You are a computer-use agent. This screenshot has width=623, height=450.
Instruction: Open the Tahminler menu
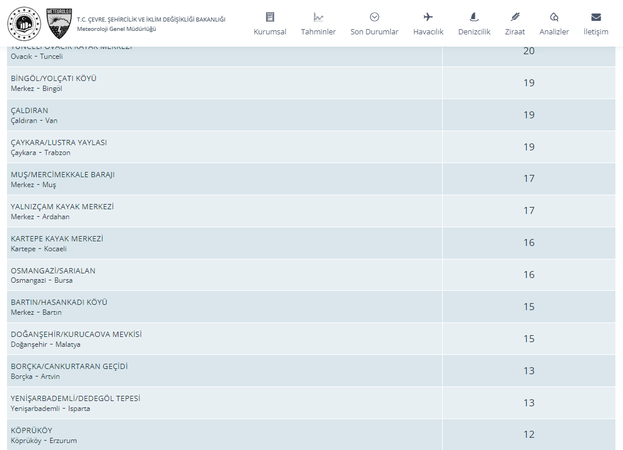[318, 32]
